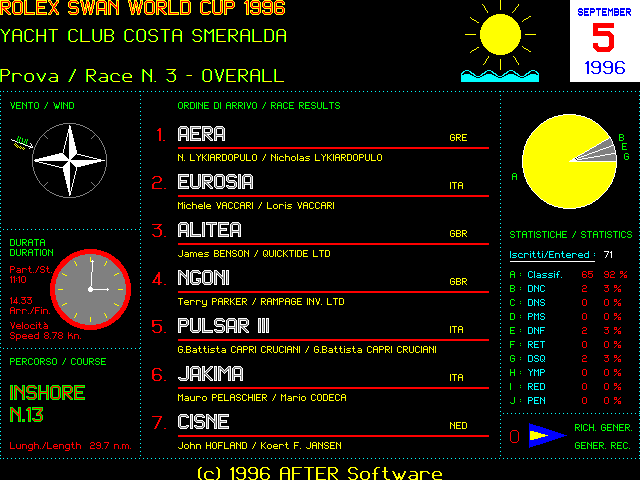
Task: Click the start time 11:10
Action: tap(18, 280)
